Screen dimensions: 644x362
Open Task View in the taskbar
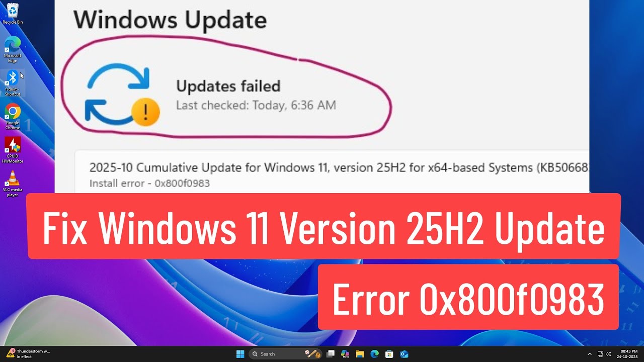331,354
